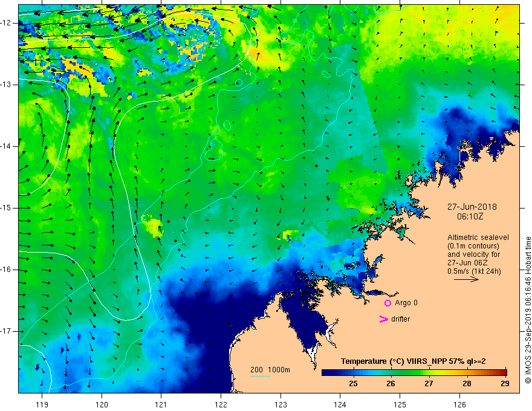The height and width of the screenshot is (411, 532).
Task: Click the colorbar label 25
Action: tap(353, 384)
